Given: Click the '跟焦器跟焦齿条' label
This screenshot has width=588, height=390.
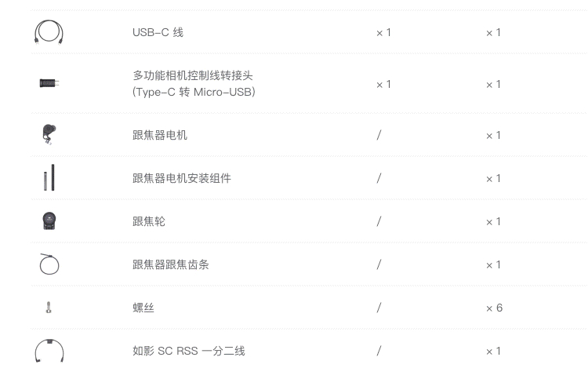Looking at the screenshot, I should pyautogui.click(x=171, y=264).
